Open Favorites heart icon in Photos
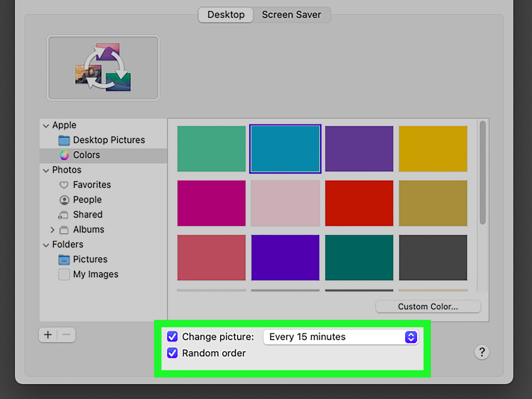This screenshot has height=399, width=532. tap(64, 185)
